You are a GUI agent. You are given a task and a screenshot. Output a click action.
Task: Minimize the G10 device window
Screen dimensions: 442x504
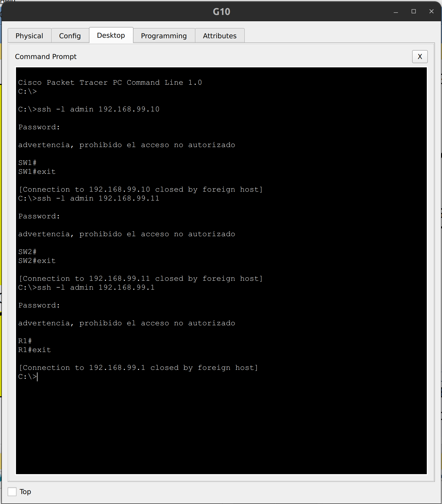396,12
